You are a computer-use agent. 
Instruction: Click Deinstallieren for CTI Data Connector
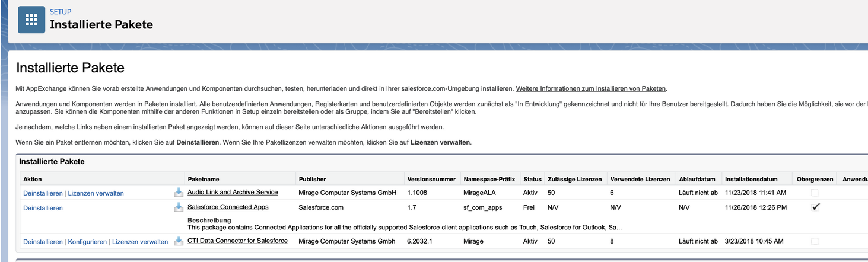pos(43,242)
